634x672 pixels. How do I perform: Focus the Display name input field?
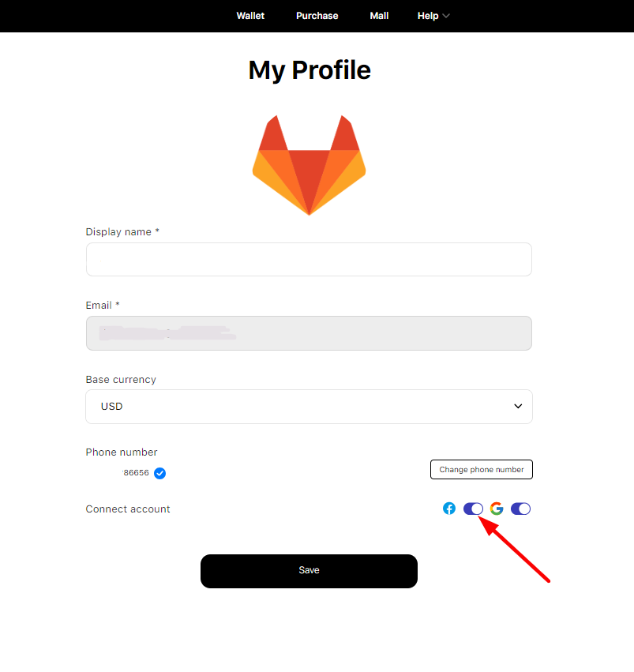tap(309, 259)
